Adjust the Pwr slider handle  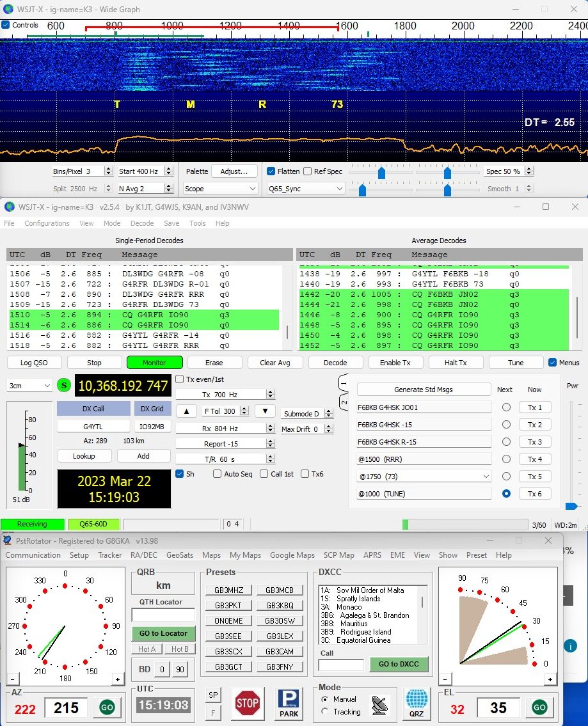point(571,506)
